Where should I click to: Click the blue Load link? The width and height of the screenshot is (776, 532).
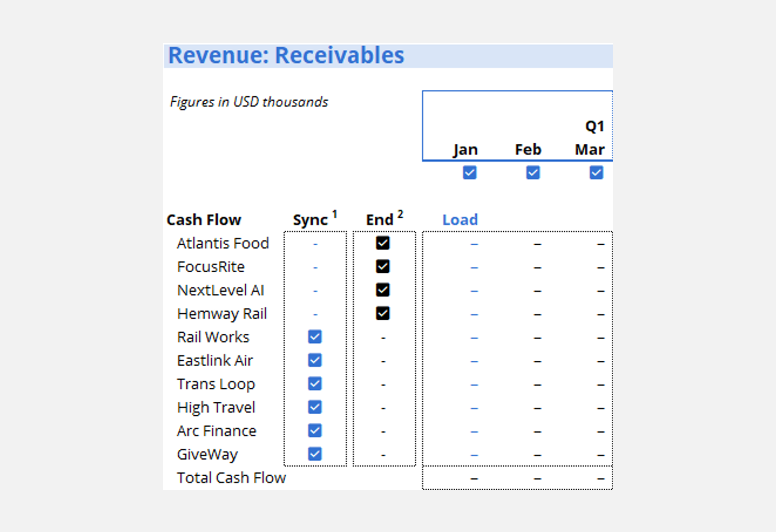pyautogui.click(x=460, y=220)
